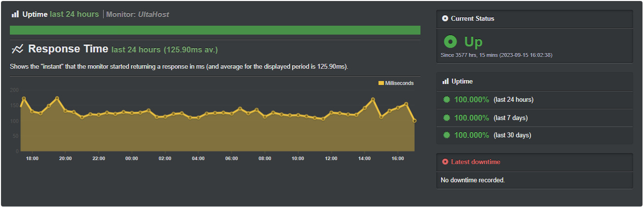Click the Current Status circle icon

pos(445,19)
